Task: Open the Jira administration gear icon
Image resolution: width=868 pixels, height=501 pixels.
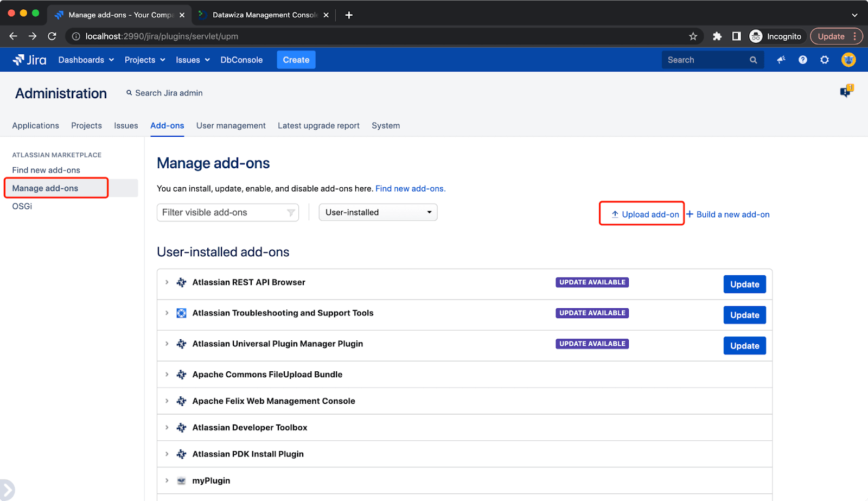Action: tap(825, 60)
